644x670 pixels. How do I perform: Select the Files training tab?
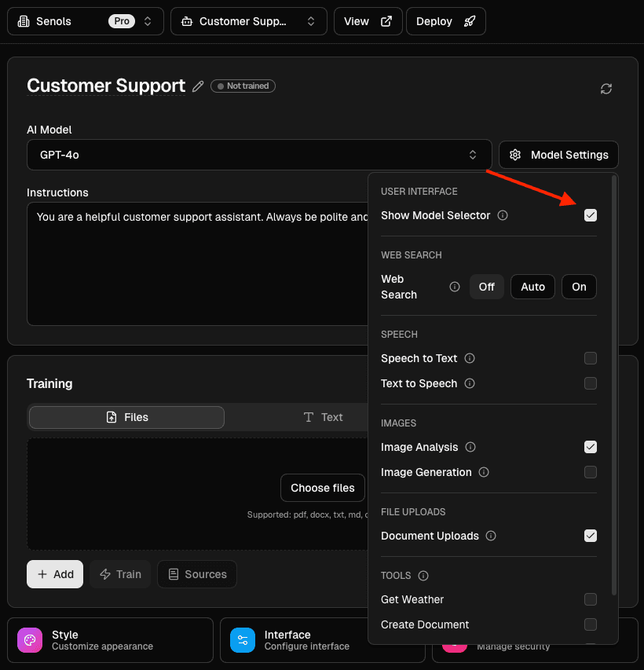[126, 417]
